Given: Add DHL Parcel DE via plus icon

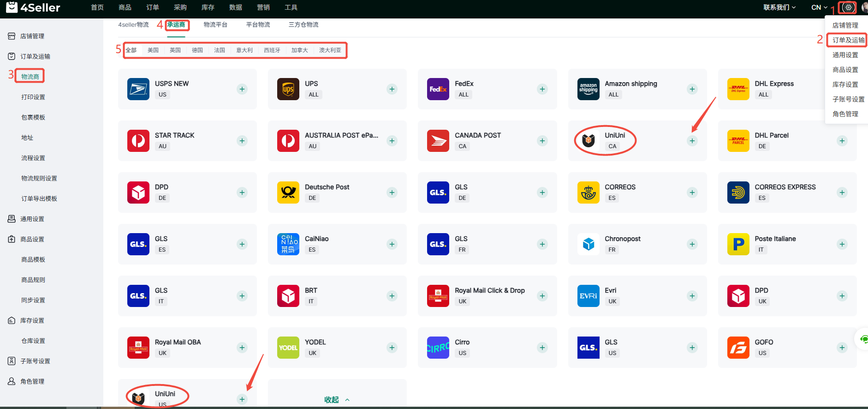Looking at the screenshot, I should tap(842, 141).
